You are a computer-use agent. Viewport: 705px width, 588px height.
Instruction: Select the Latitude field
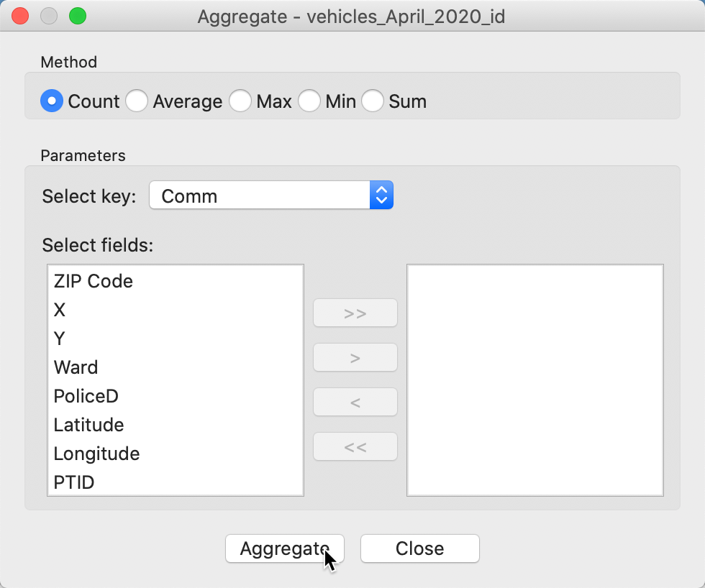coord(176,425)
